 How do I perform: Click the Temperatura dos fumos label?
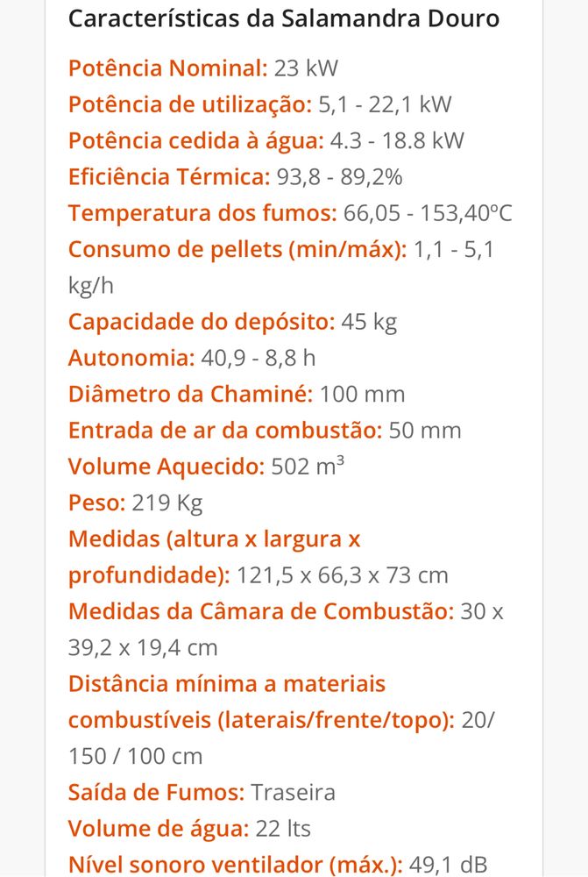pyautogui.click(x=203, y=213)
